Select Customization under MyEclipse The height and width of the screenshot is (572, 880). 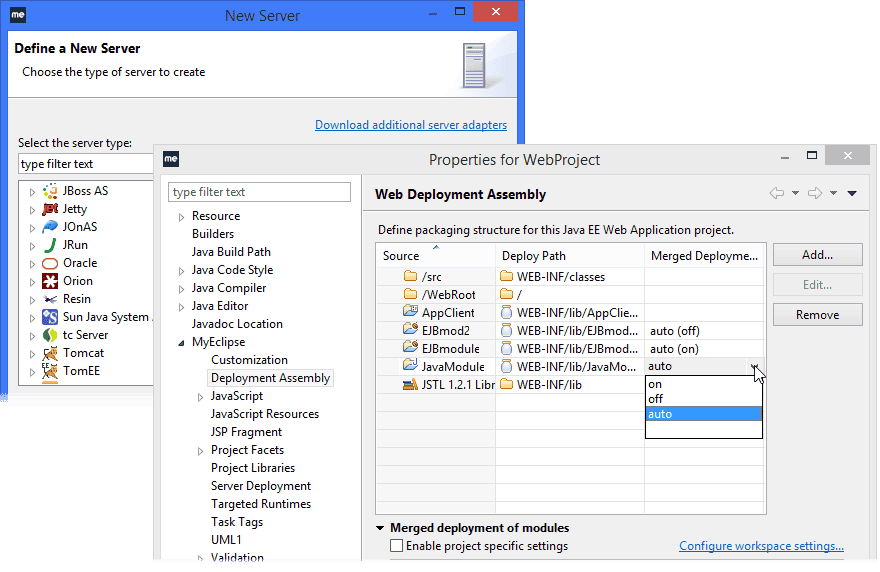(x=249, y=360)
